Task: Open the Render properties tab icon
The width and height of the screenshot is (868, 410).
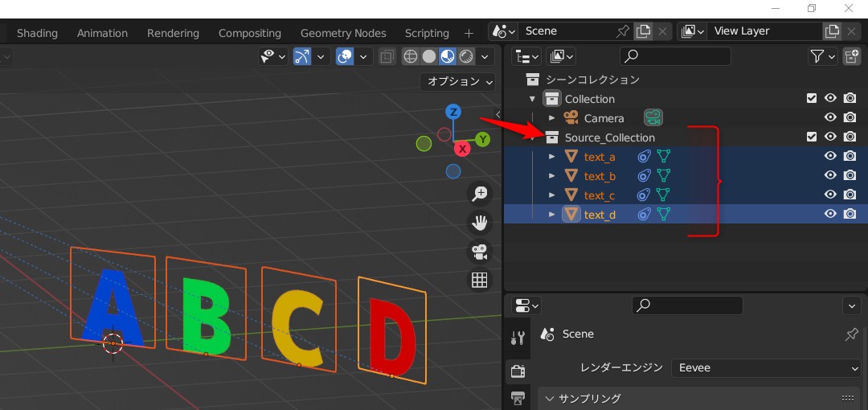Action: (x=518, y=371)
